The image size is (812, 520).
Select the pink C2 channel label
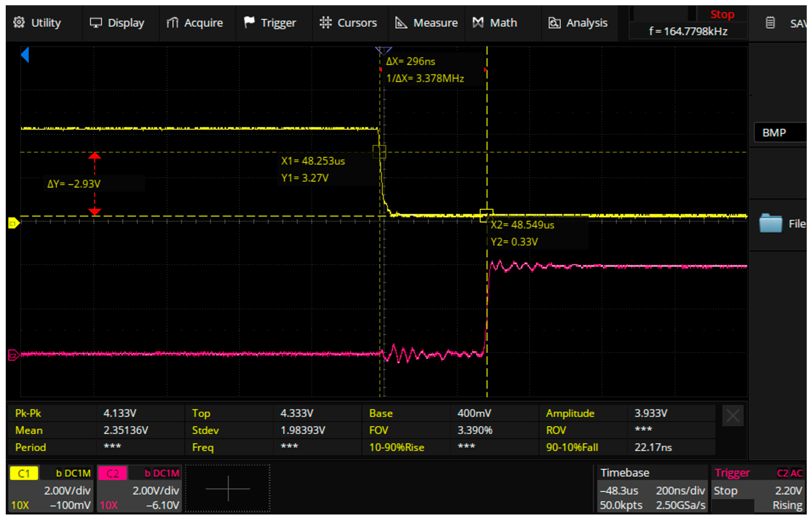tap(112, 473)
